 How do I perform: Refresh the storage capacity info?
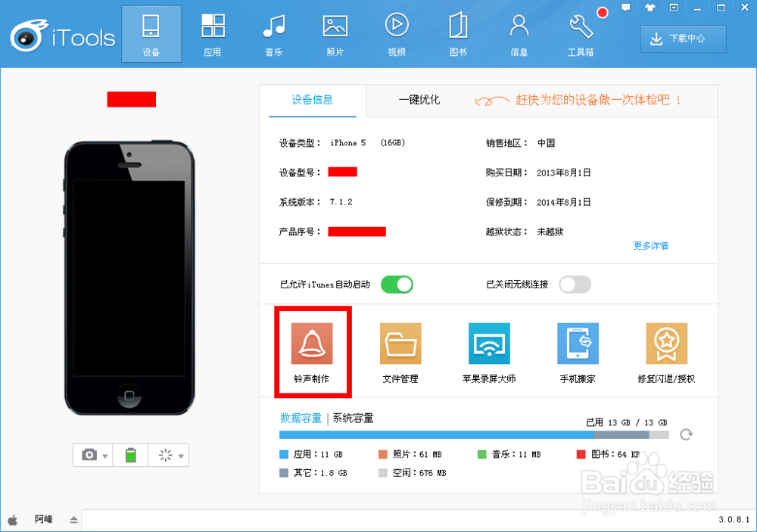click(686, 434)
